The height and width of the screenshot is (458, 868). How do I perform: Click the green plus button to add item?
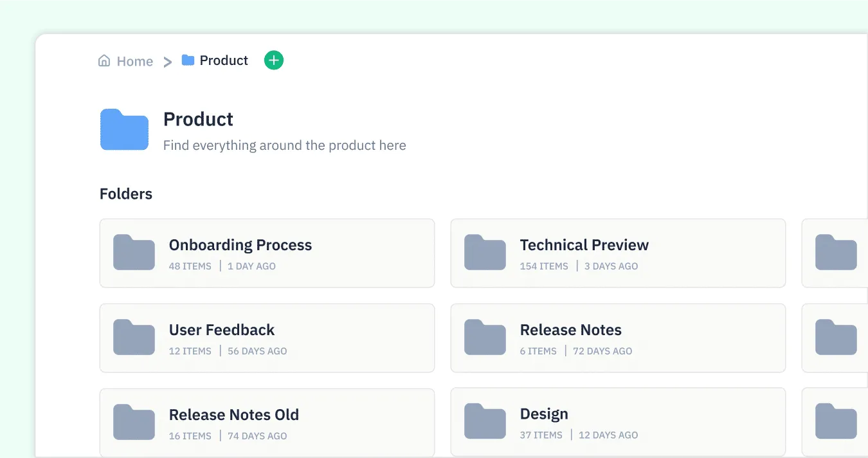click(x=273, y=59)
